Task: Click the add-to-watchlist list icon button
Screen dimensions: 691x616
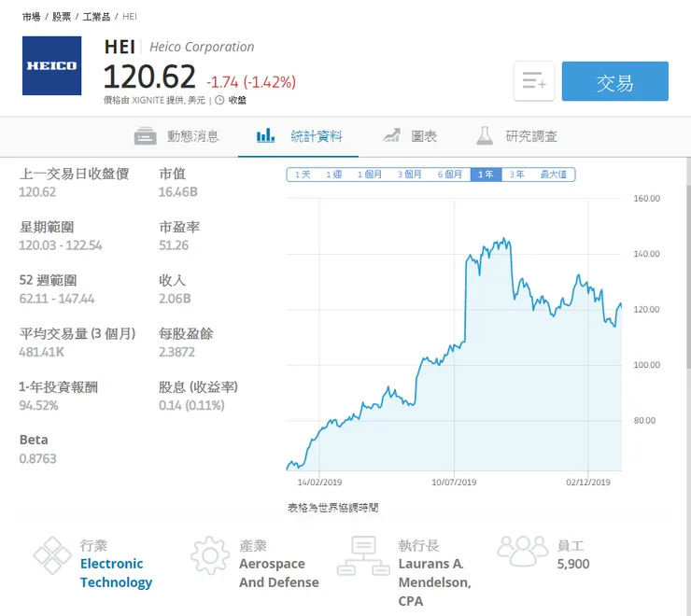Action: click(534, 81)
